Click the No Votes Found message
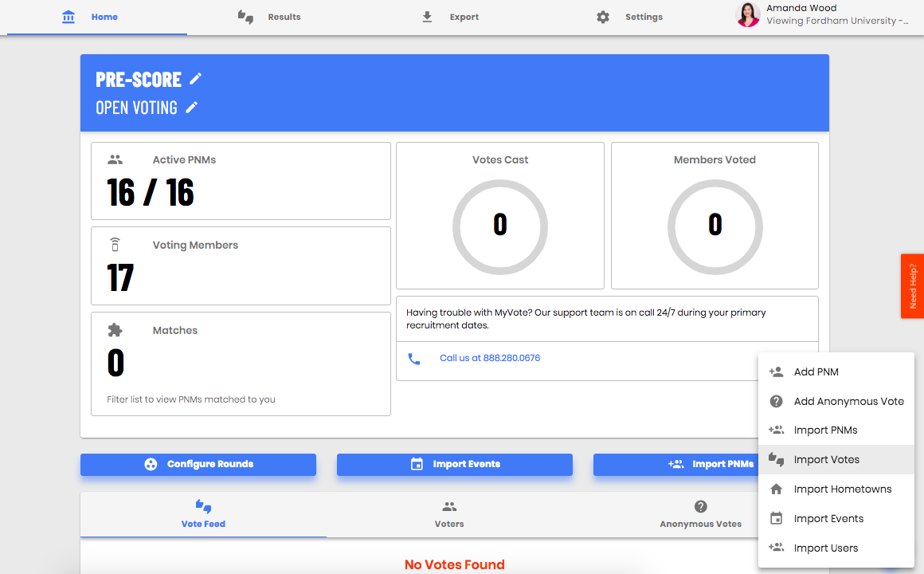Screen dimensions: 924x574 pos(454,564)
